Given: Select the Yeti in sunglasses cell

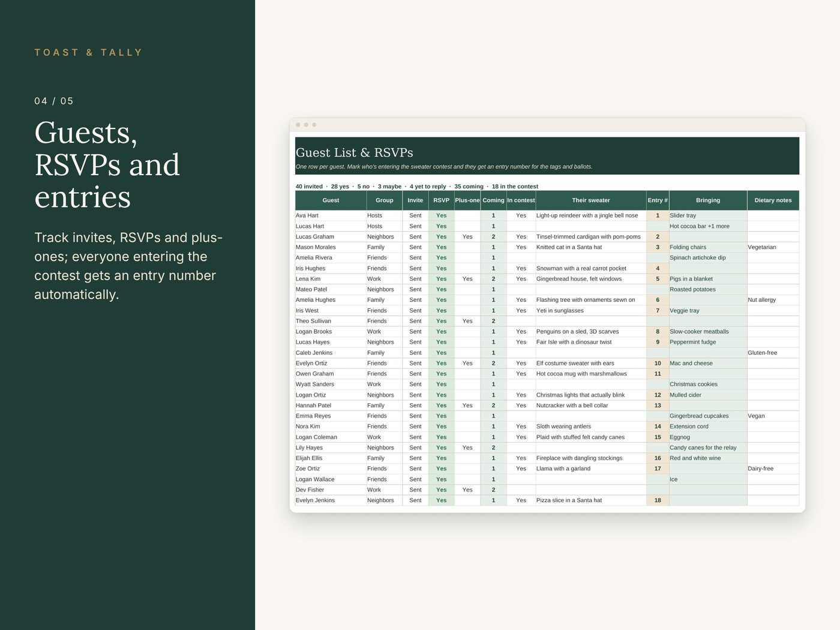Looking at the screenshot, I should click(591, 311).
